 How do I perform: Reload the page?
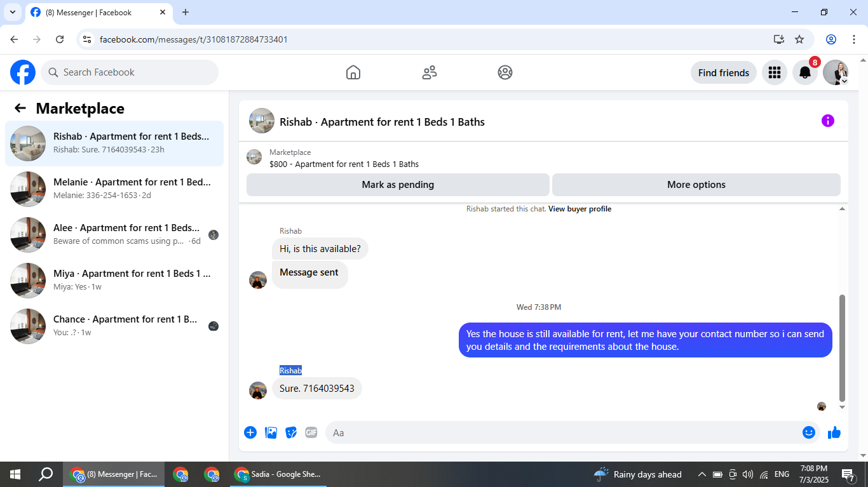pos(60,39)
